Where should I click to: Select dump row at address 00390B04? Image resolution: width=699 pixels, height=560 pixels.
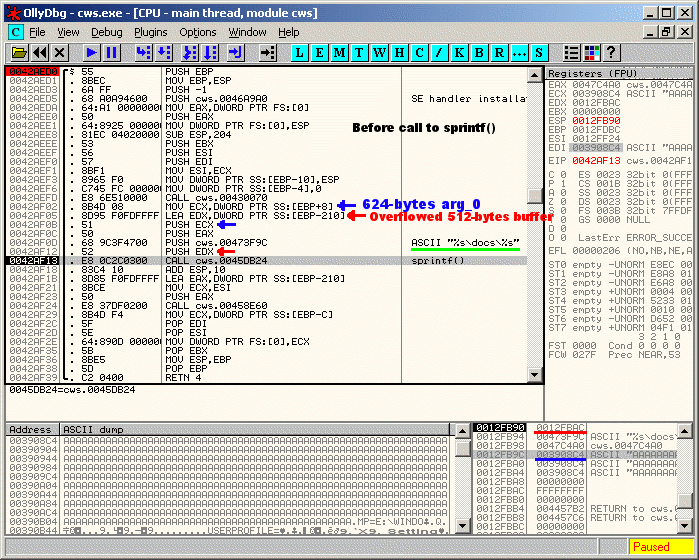[x=228, y=521]
